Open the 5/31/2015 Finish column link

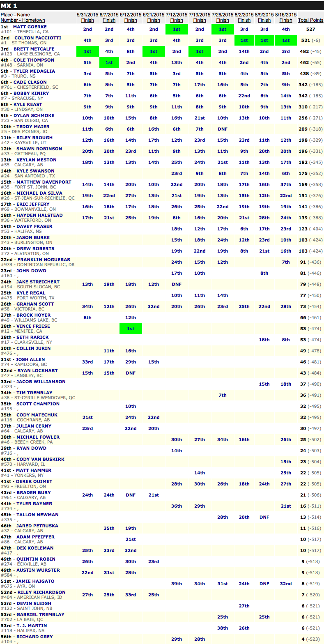87,20
